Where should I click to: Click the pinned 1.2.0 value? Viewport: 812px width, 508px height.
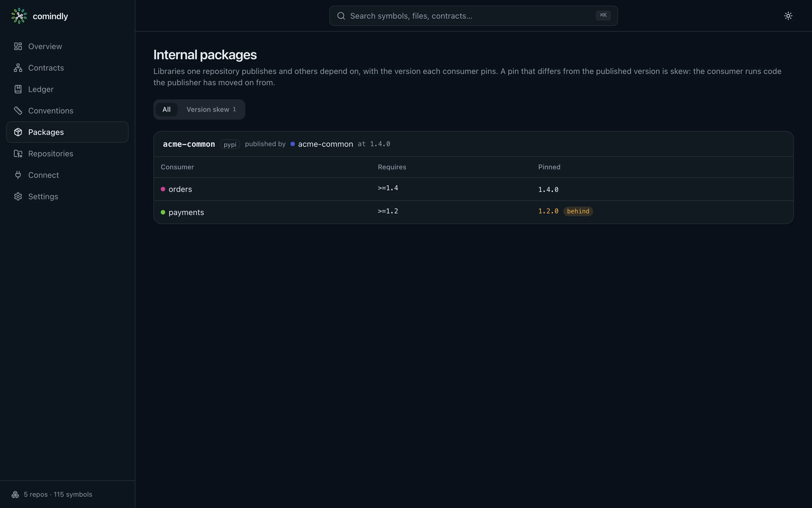point(548,211)
